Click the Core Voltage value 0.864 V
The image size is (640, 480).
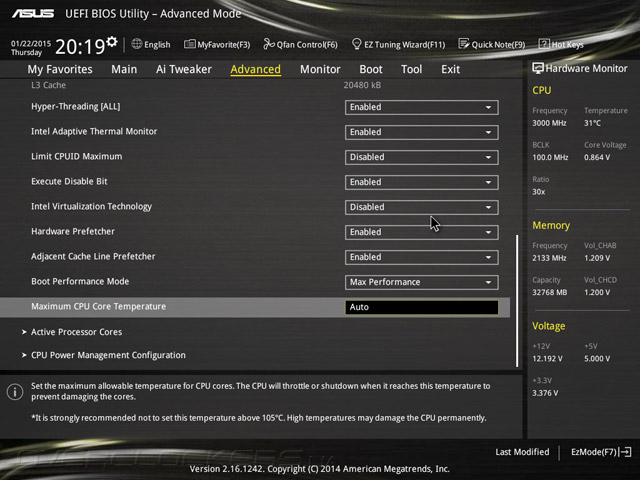tap(597, 157)
